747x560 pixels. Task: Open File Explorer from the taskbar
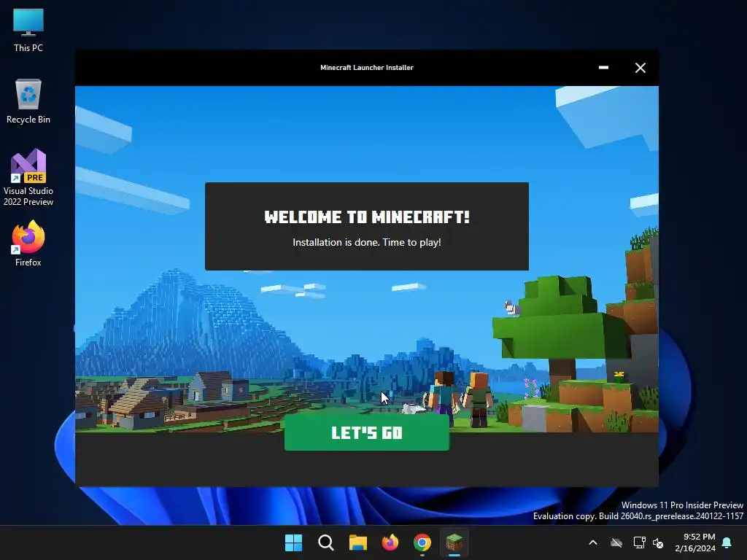tap(357, 542)
